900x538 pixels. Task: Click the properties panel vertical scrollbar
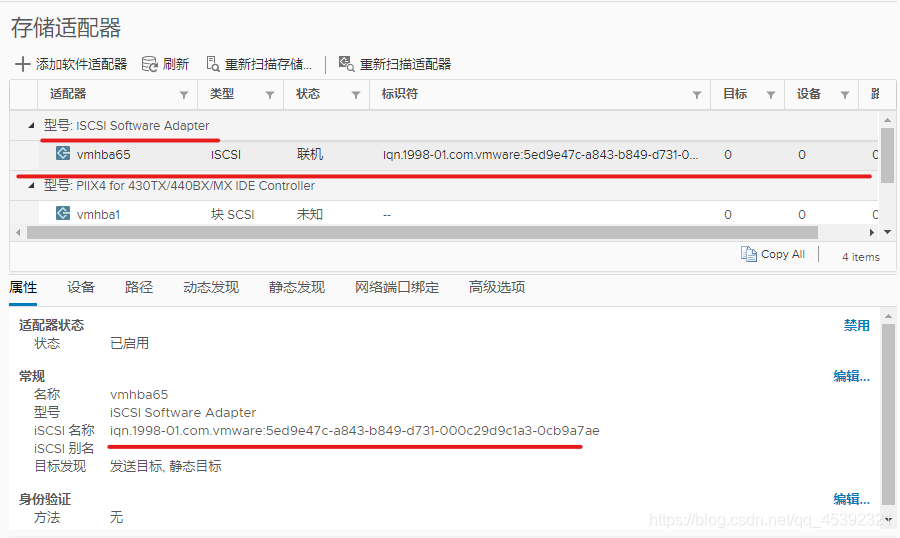coord(888,413)
